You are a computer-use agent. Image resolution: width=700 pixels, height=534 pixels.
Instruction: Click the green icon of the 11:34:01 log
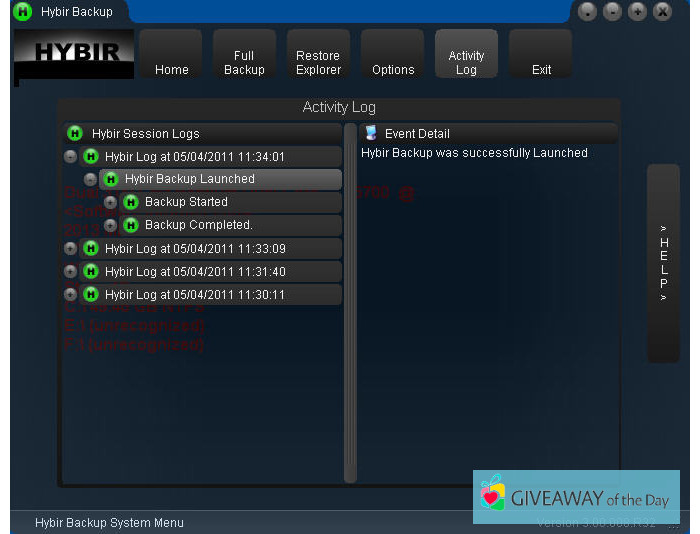(x=91, y=156)
